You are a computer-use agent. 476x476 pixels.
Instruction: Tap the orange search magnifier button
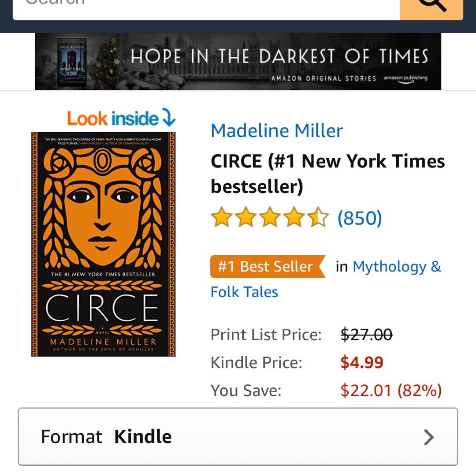coord(431,7)
